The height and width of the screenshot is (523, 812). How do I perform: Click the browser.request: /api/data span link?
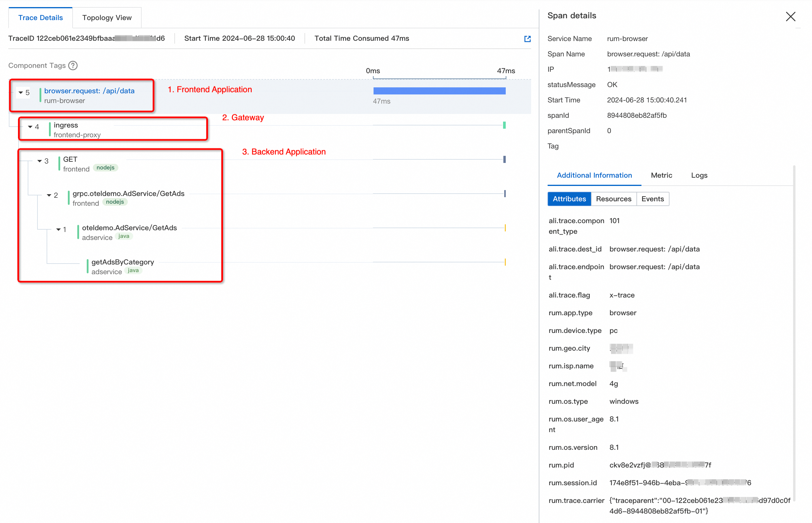click(x=89, y=91)
